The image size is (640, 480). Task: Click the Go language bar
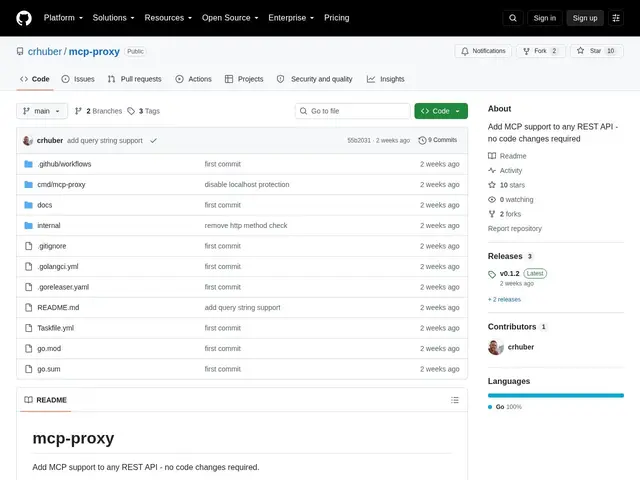coord(556,395)
